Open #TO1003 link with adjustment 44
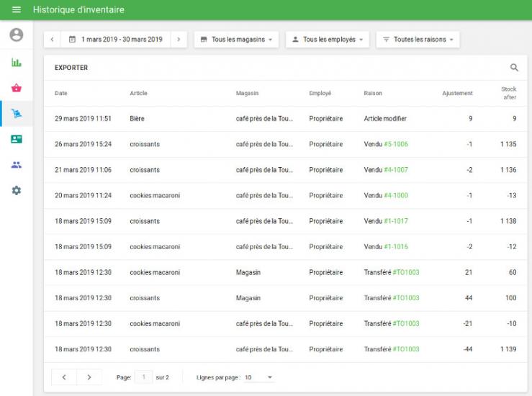Image resolution: width=532 pixels, height=396 pixels. (406, 298)
